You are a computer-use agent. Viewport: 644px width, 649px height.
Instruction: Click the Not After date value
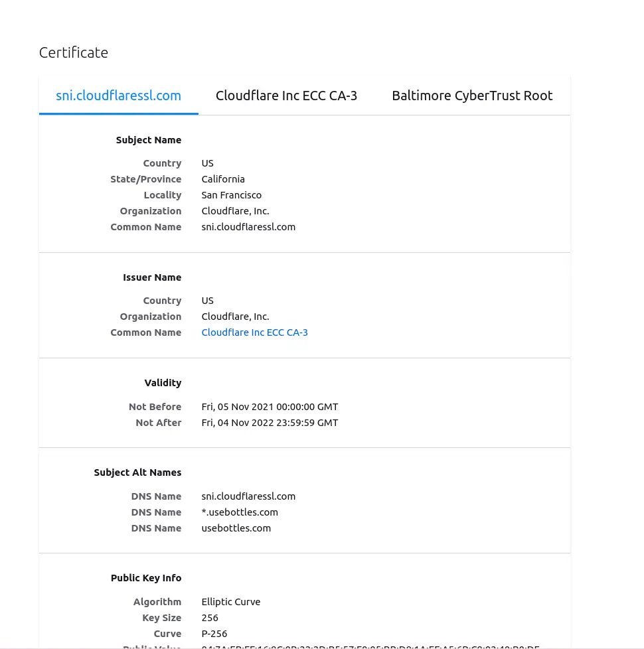[x=270, y=423]
